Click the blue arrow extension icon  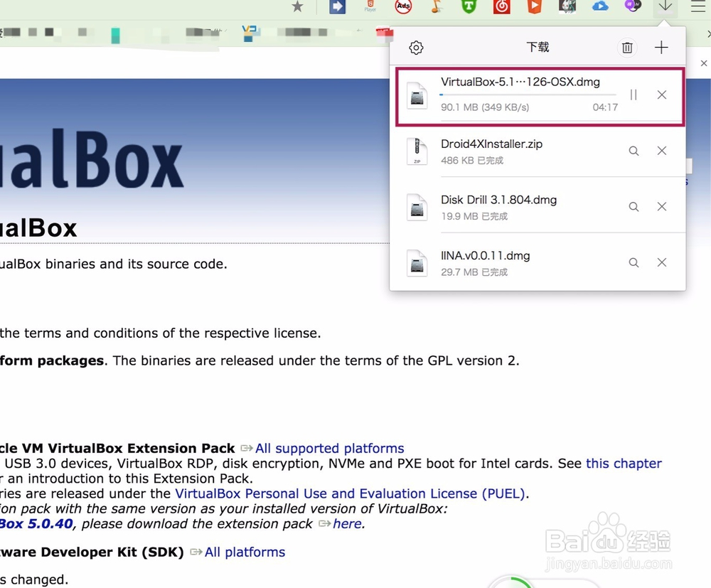point(337,6)
